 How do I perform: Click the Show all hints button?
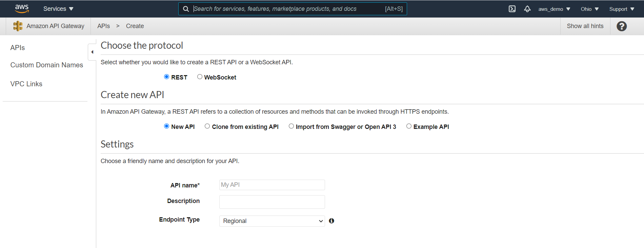[x=585, y=26]
